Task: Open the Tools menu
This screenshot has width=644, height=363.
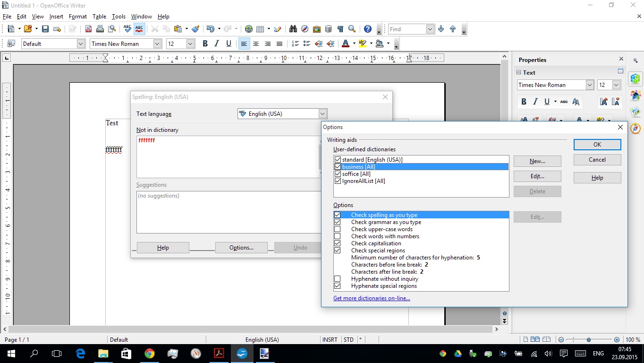Action: [x=119, y=17]
